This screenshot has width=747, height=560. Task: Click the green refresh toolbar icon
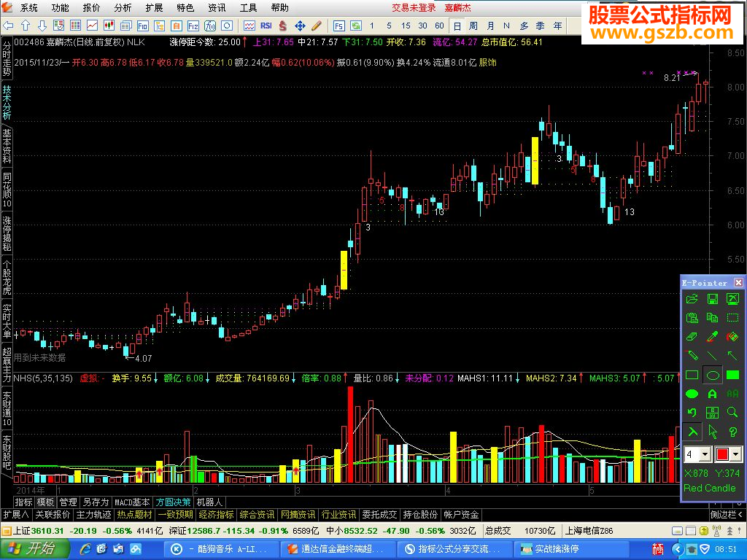pyautogui.click(x=356, y=26)
